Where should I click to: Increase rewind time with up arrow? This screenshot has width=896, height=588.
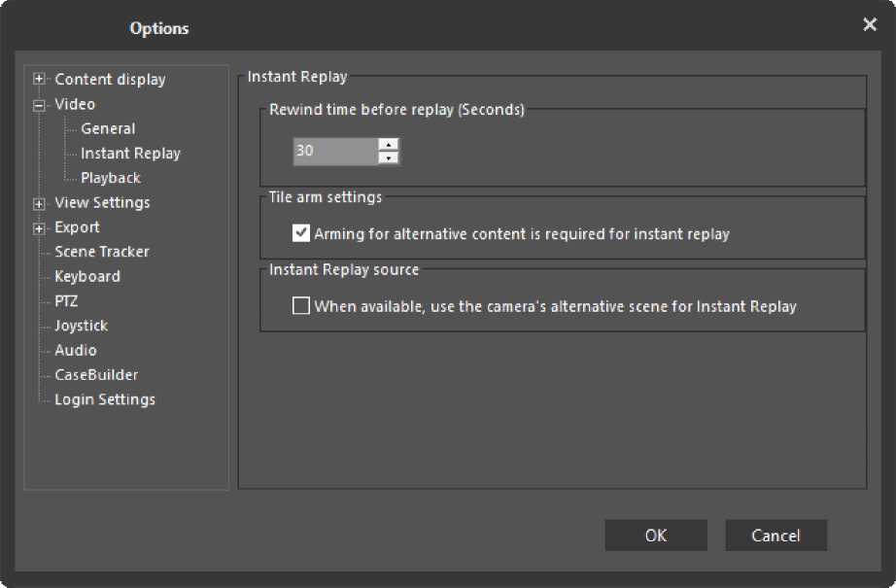pos(389,145)
